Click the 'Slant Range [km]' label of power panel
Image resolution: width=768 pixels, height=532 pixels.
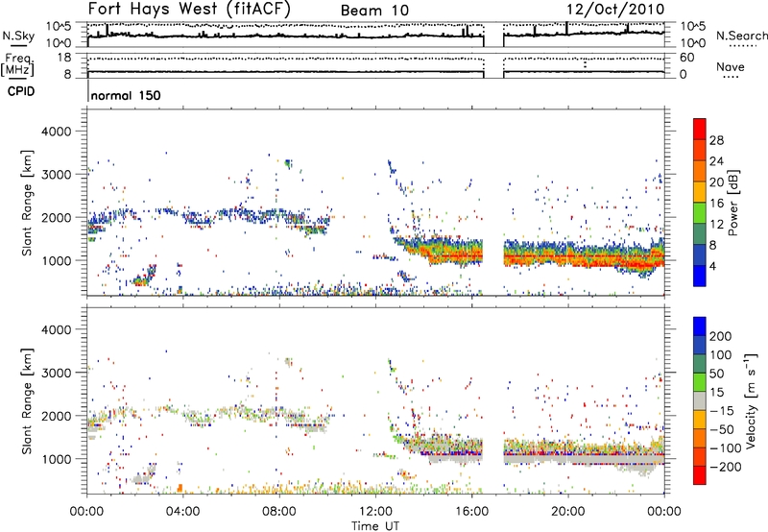[x=27, y=203]
